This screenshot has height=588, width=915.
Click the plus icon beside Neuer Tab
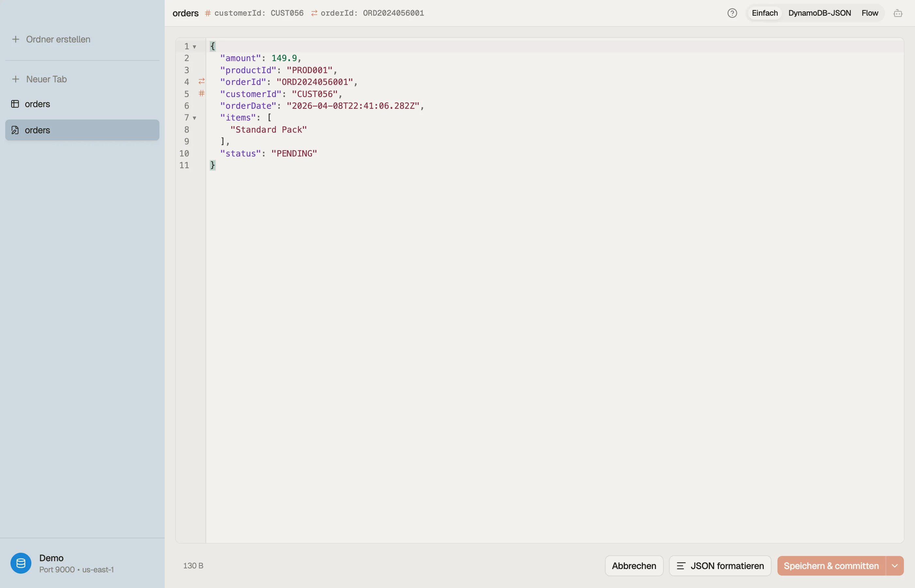[x=16, y=79]
